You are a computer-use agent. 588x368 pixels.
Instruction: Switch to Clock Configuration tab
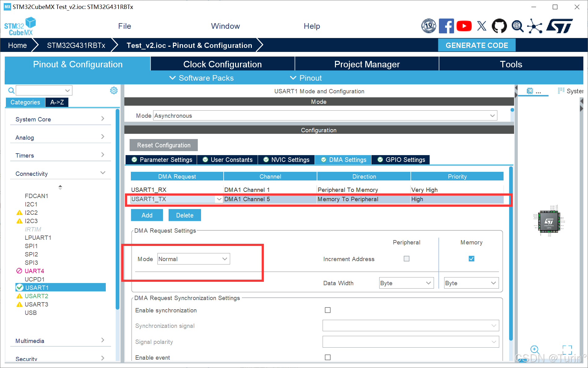(223, 64)
